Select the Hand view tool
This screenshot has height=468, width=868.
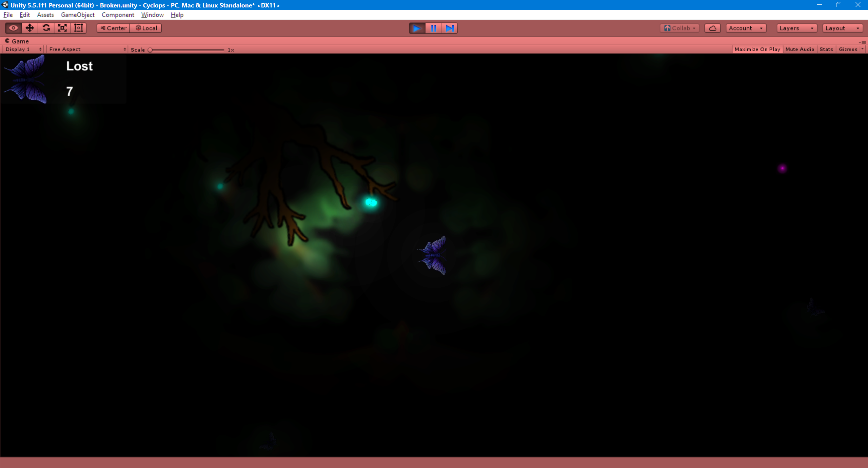tap(14, 28)
